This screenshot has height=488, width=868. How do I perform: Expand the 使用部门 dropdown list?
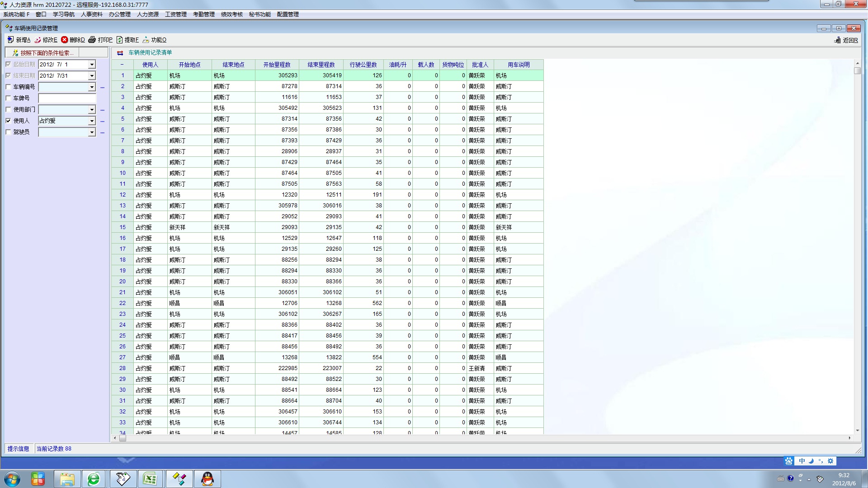click(x=92, y=110)
